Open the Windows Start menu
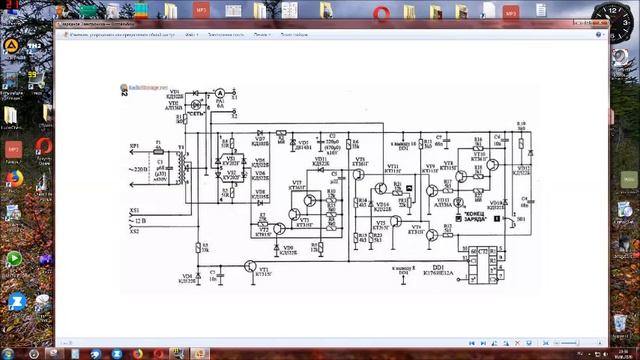 click(8, 353)
